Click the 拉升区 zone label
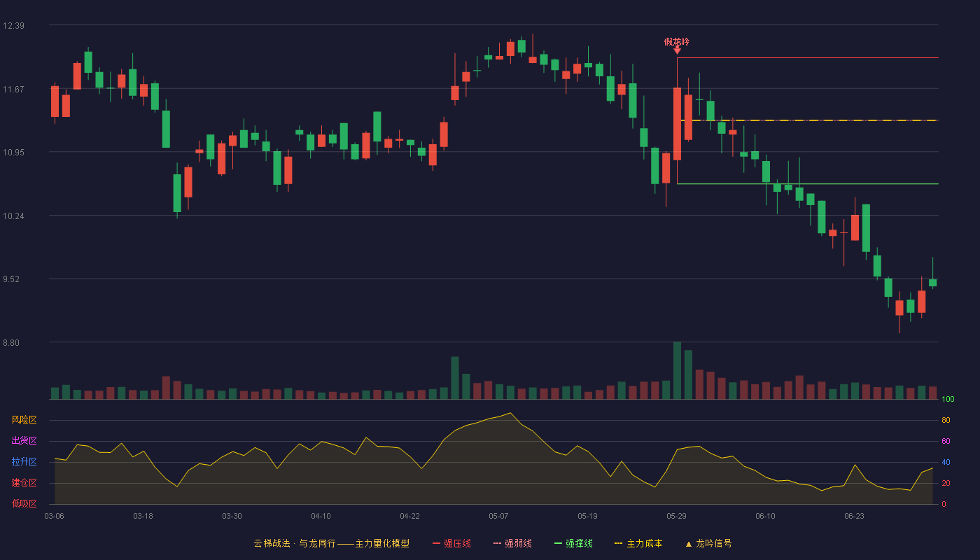Screen dimensions: 980x560 tap(24, 462)
